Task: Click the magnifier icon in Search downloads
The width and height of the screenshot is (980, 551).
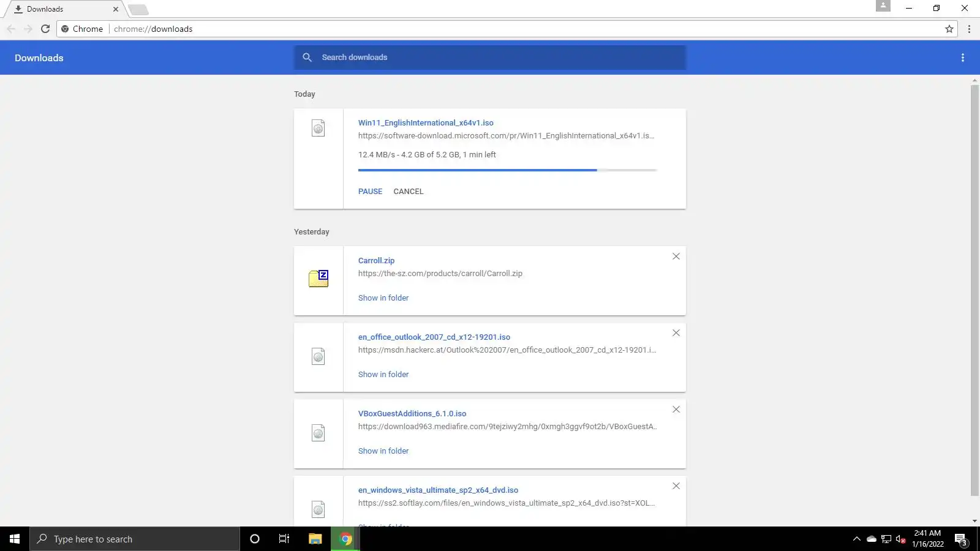Action: 307,58
